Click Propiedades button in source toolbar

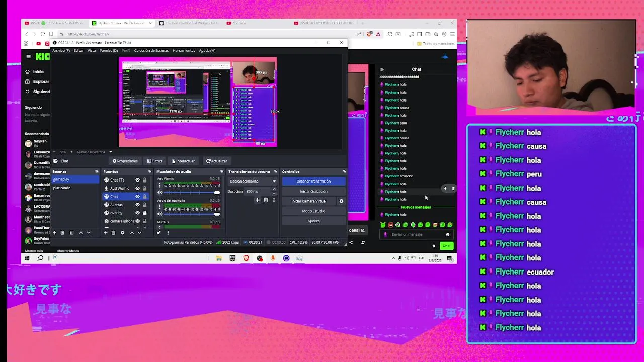click(125, 161)
